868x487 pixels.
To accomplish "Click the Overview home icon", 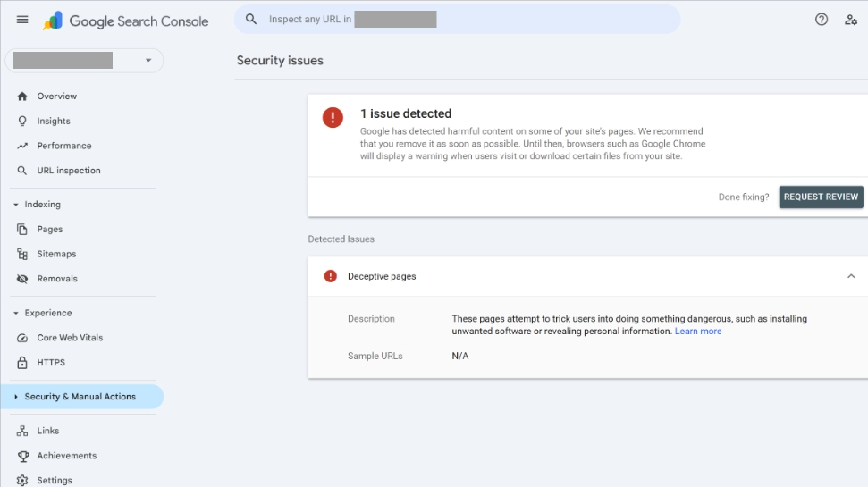I will pyautogui.click(x=22, y=97).
